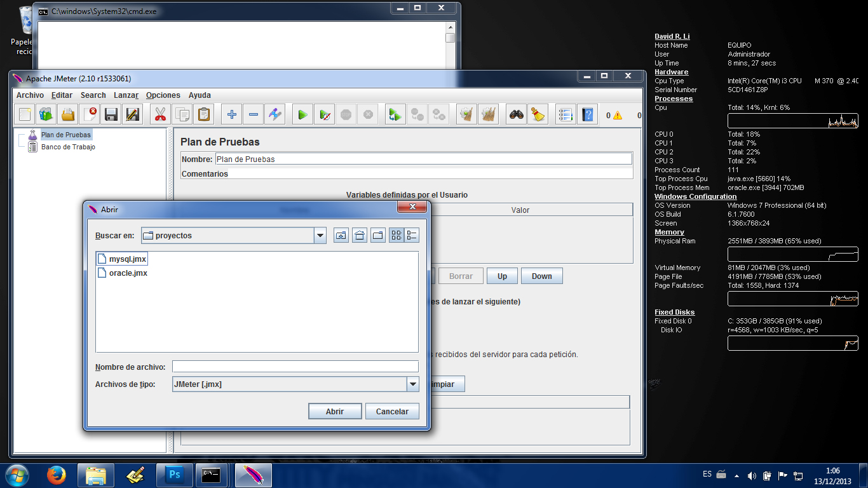Open the Lanzar menu
Screen dimensions: 868x488
coord(126,95)
